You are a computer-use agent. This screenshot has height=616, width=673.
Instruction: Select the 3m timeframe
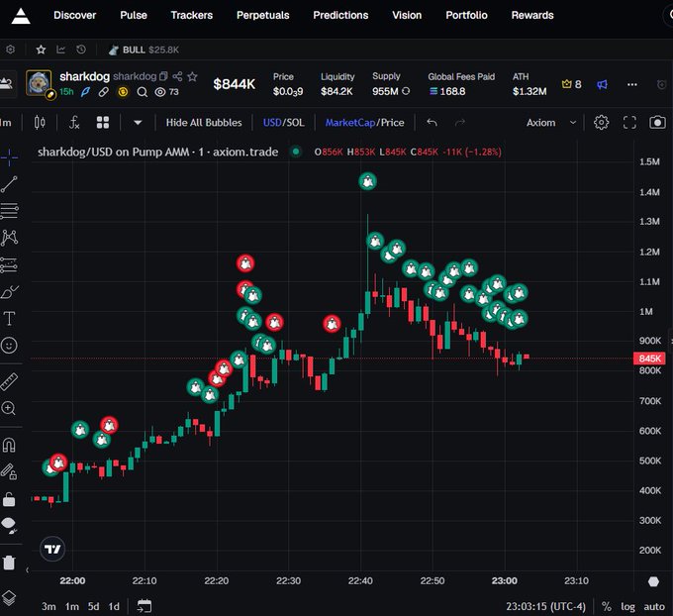[48, 606]
